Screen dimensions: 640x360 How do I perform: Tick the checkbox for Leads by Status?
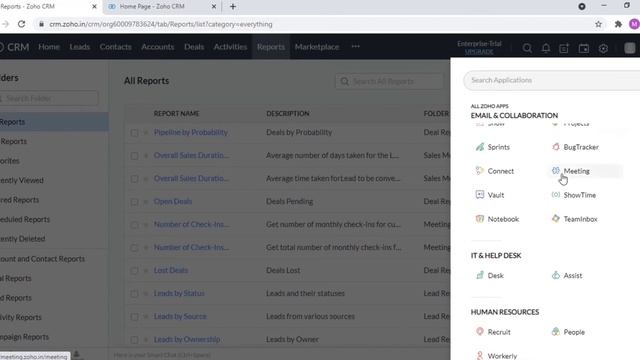134,293
